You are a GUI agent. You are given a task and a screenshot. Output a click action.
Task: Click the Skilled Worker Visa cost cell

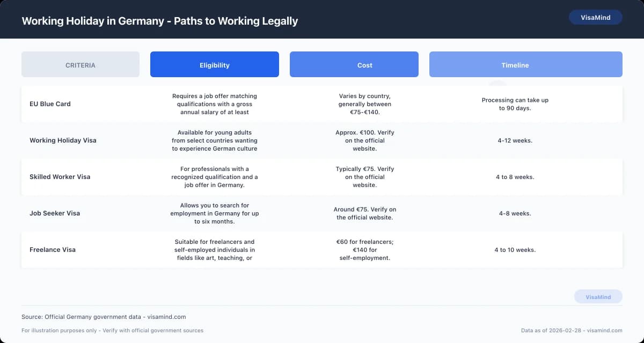pyautogui.click(x=364, y=177)
